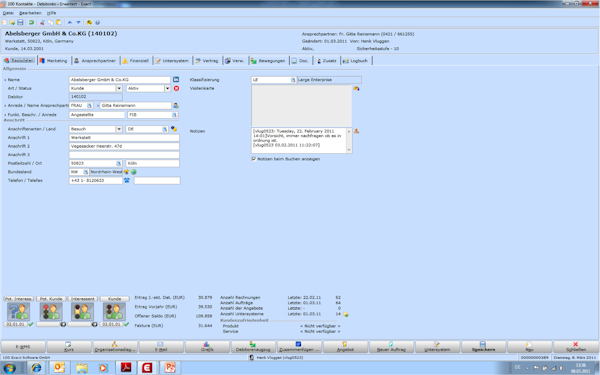
Task: Launch the Exact application from the taskbar
Action: click(x=147, y=368)
